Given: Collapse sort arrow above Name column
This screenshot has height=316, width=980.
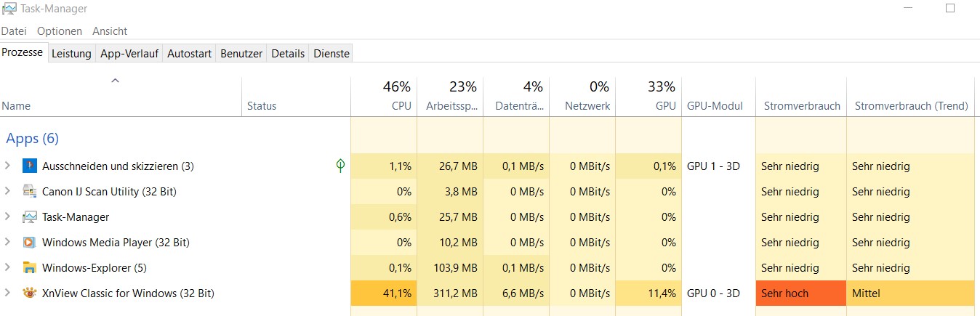Looking at the screenshot, I should [x=115, y=81].
